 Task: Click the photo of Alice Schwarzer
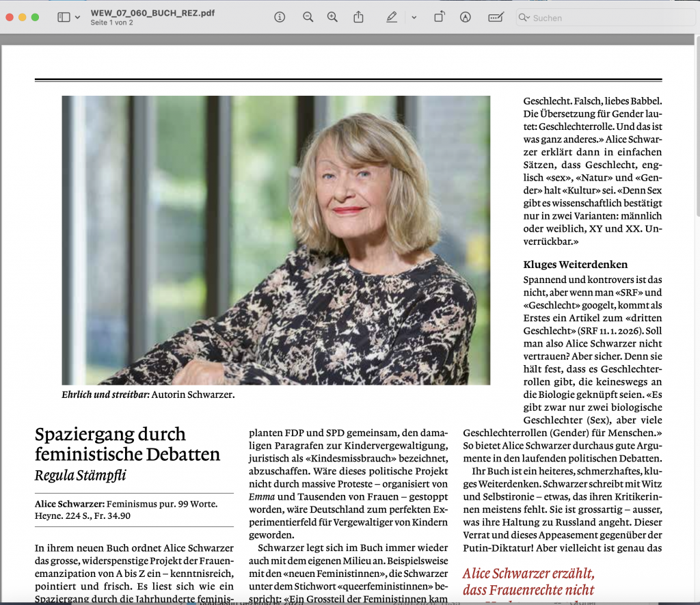[x=276, y=239]
